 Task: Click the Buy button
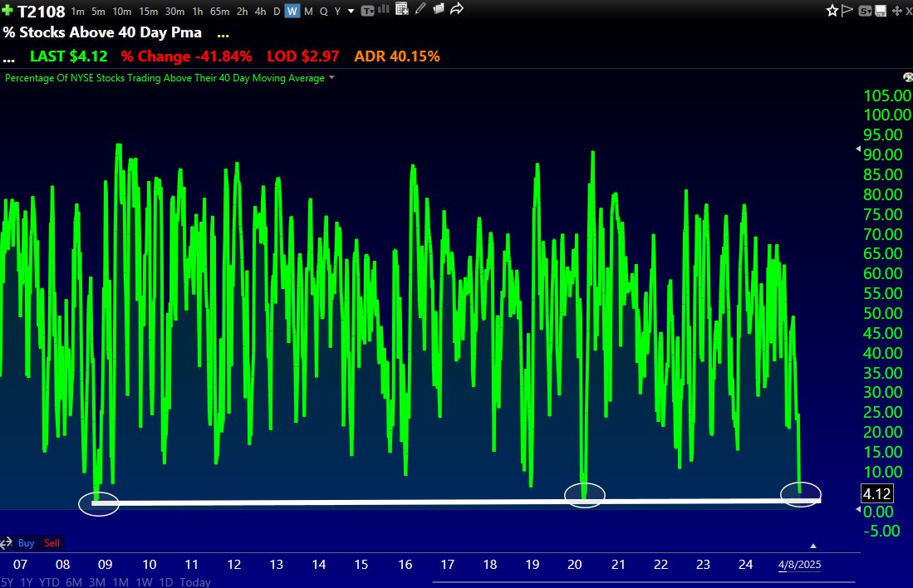pos(27,543)
